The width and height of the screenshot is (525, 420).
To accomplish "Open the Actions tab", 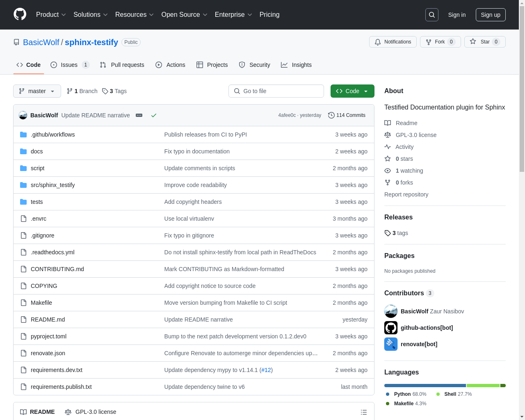I will (170, 65).
